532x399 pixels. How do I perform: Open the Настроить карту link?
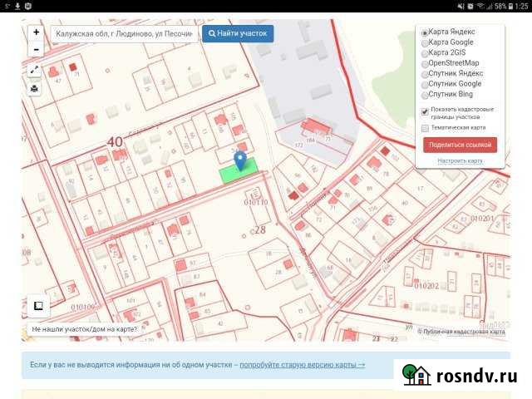tap(460, 160)
